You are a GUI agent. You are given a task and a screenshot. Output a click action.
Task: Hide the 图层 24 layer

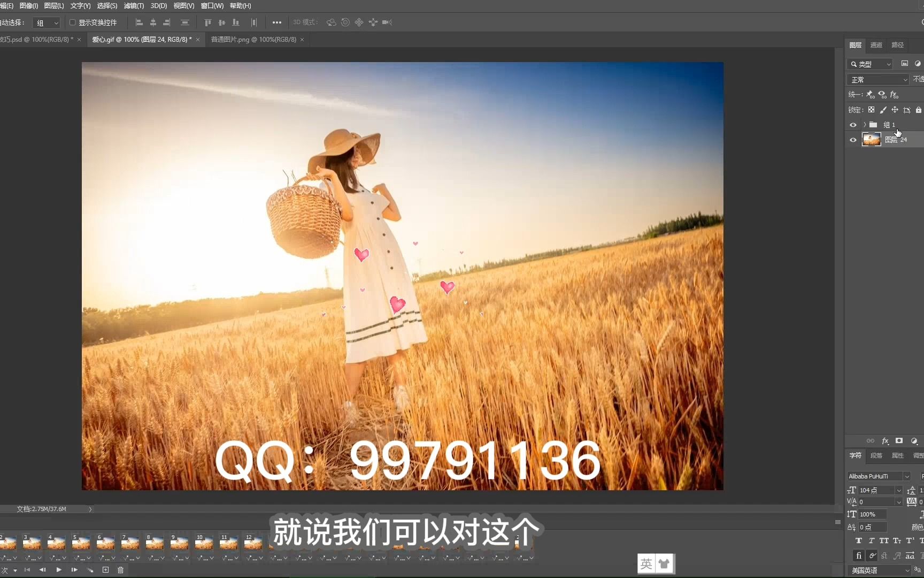pyautogui.click(x=853, y=140)
